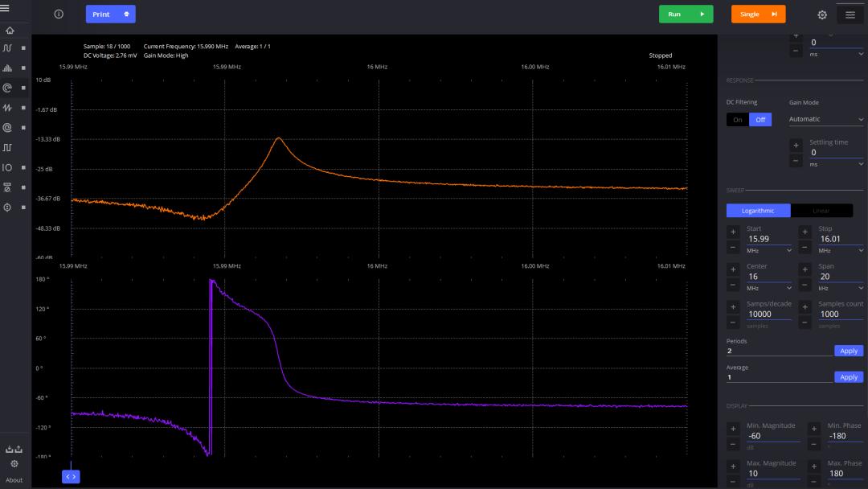The width and height of the screenshot is (868, 489).
Task: Open the About page
Action: pyautogui.click(x=14, y=480)
